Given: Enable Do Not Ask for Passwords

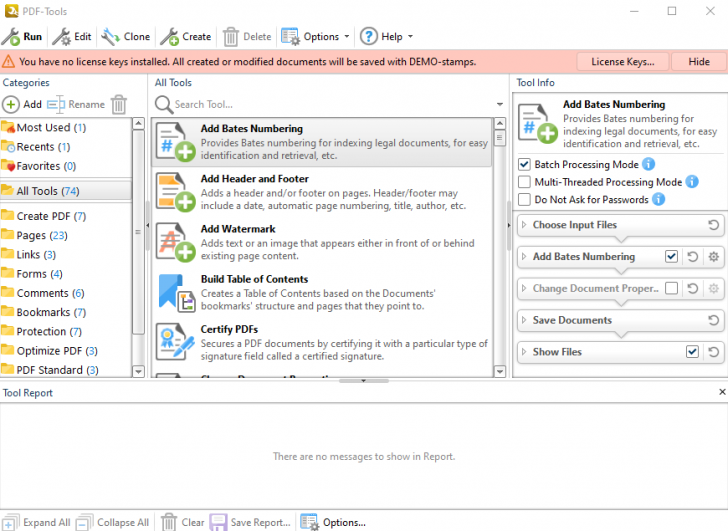Looking at the screenshot, I should click(524, 200).
